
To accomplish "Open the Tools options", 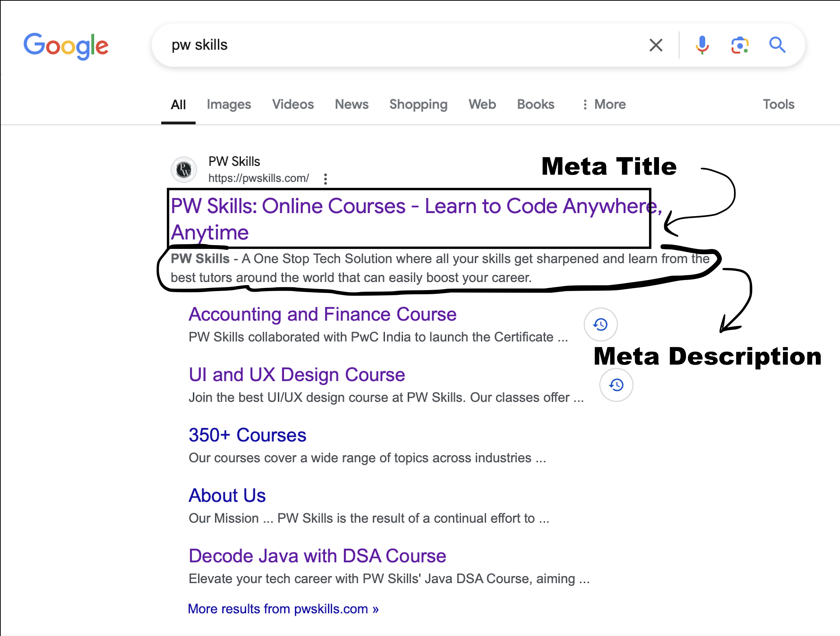I will (x=779, y=104).
